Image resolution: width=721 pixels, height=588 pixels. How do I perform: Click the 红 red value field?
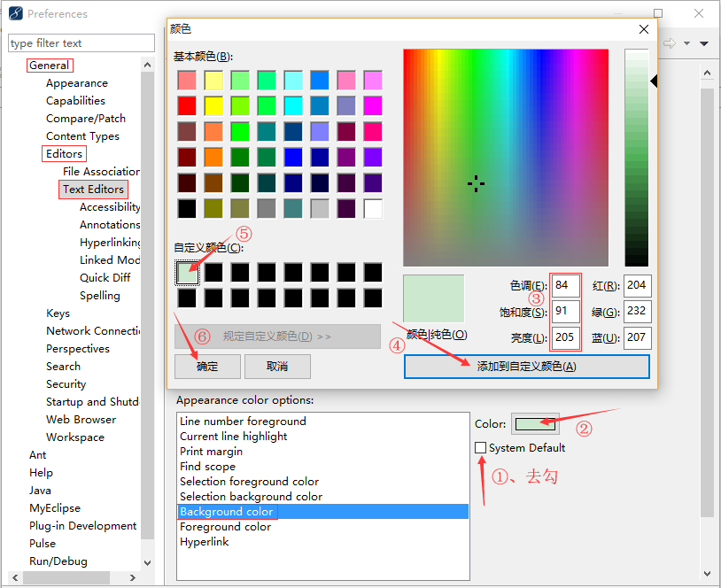[x=638, y=285]
